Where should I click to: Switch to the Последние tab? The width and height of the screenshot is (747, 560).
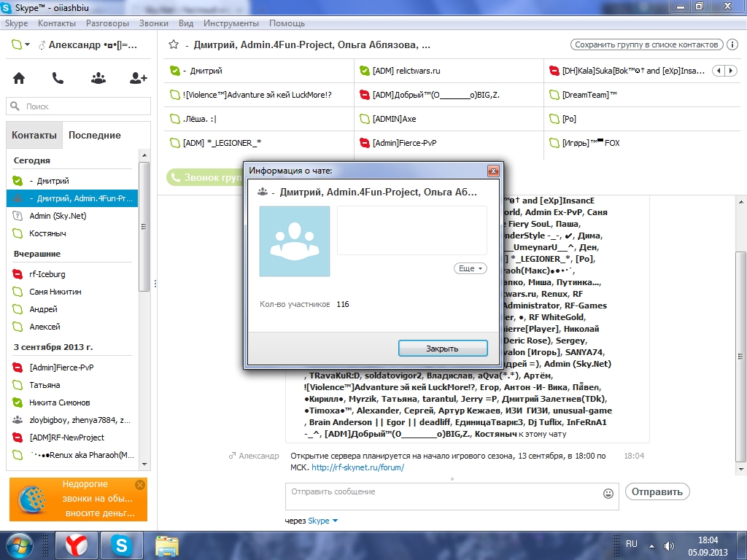(x=95, y=135)
